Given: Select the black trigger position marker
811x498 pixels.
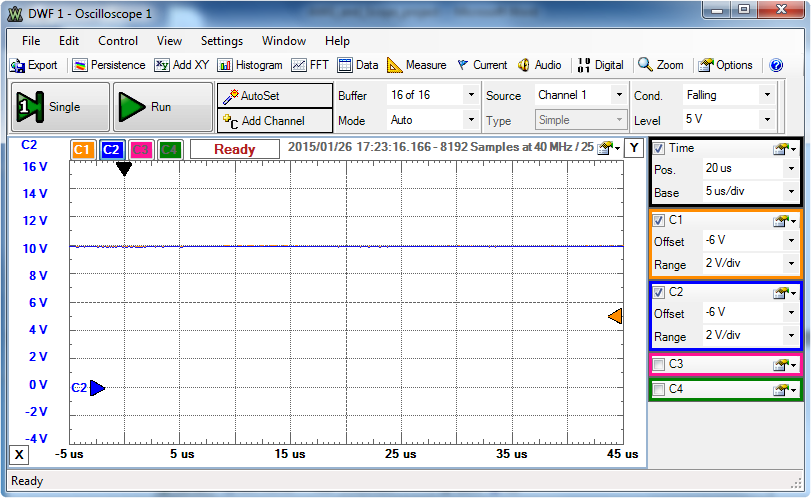Looking at the screenshot, I should (124, 169).
